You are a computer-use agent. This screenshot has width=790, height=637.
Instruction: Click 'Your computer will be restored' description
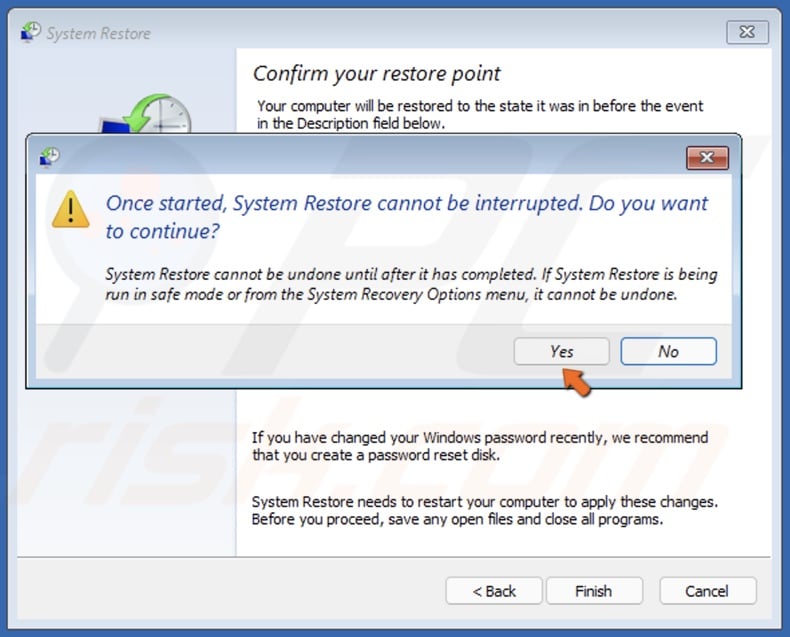click(480, 114)
